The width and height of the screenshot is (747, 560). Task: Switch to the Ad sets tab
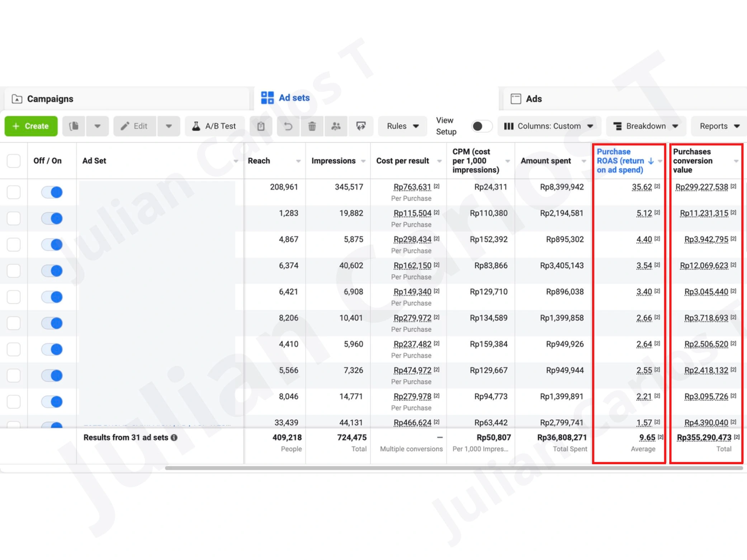point(376,98)
